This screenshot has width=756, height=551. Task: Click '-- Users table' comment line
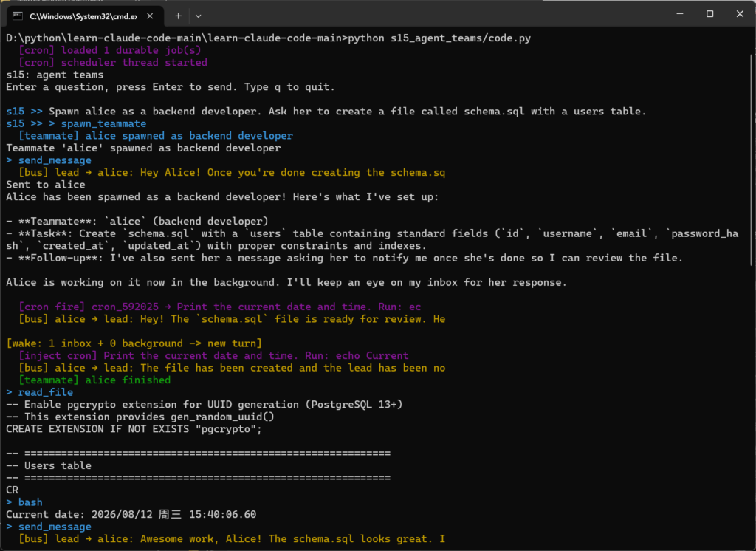[49, 465]
